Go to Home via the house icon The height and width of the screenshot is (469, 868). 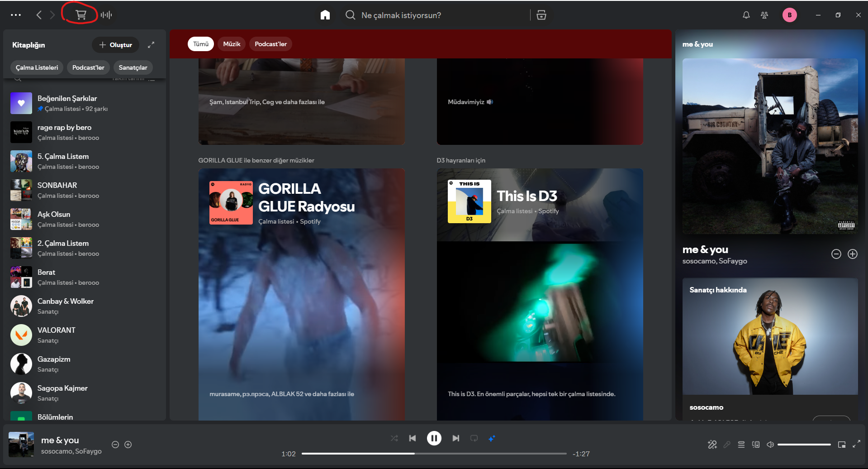click(x=325, y=15)
